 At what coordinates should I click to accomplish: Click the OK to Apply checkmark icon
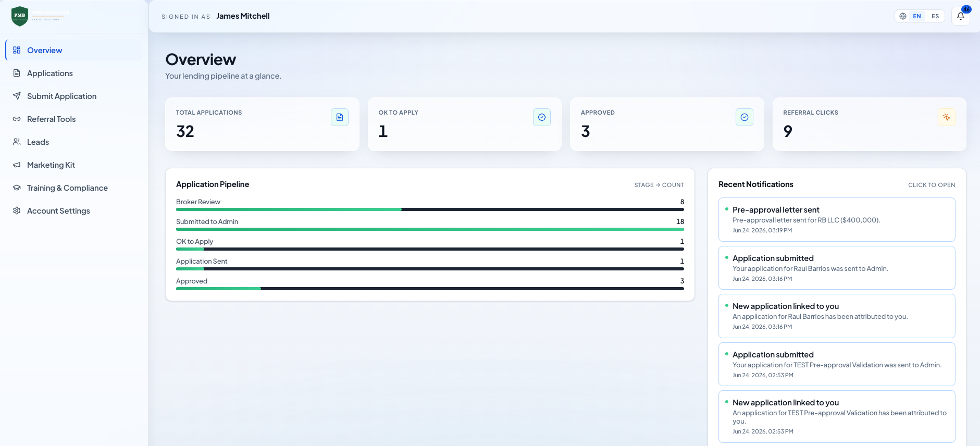pyautogui.click(x=542, y=117)
